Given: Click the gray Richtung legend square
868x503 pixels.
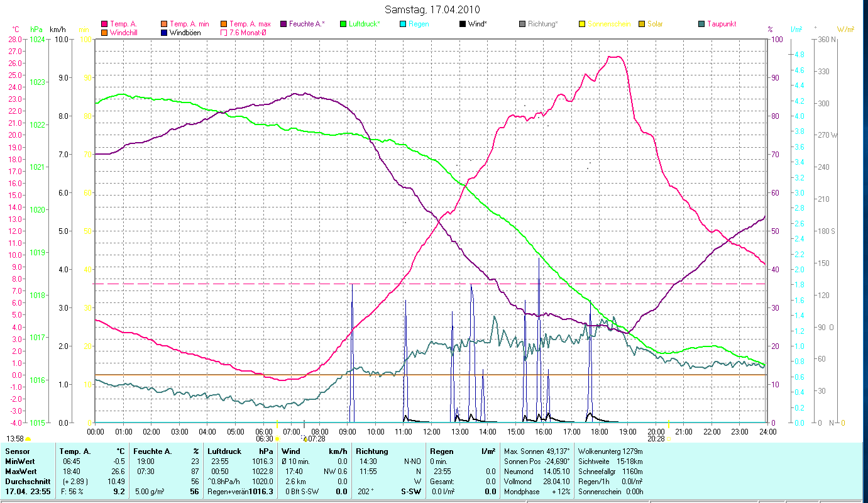Looking at the screenshot, I should tap(522, 24).
